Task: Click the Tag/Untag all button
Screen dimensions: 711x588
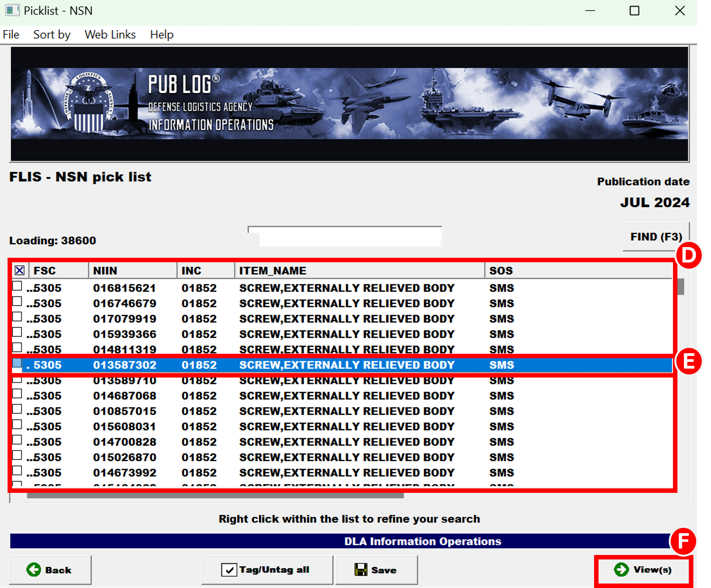Action: 267,570
